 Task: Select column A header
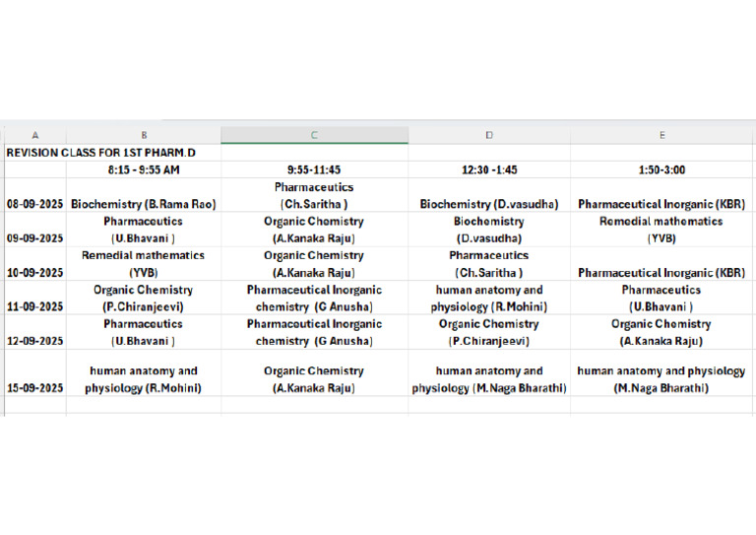[35, 135]
